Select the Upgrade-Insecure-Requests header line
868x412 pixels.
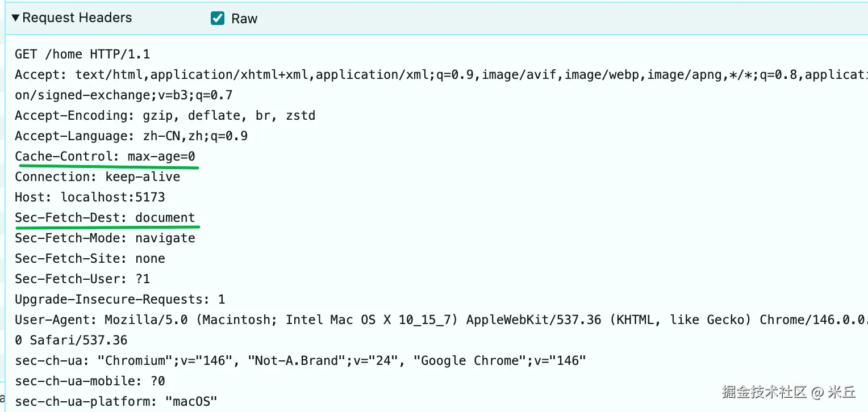point(120,300)
